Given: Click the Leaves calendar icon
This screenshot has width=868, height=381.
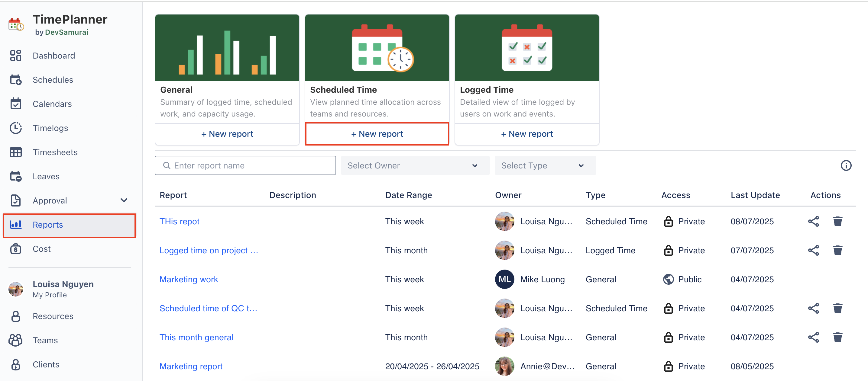Looking at the screenshot, I should pos(15,176).
